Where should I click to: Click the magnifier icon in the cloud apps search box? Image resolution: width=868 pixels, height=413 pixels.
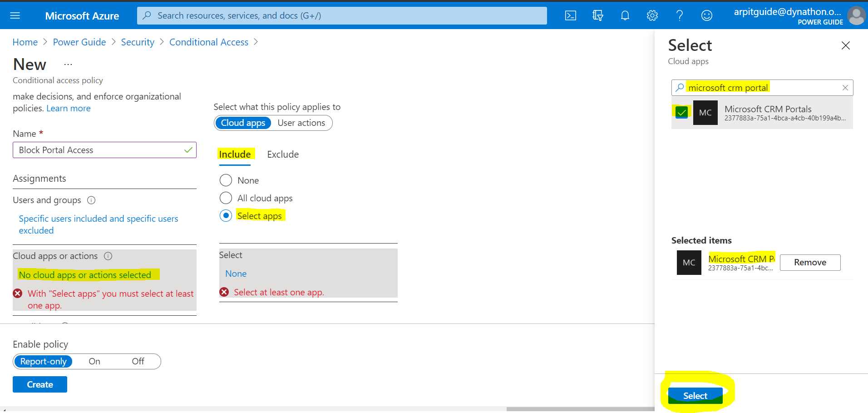pyautogui.click(x=680, y=87)
